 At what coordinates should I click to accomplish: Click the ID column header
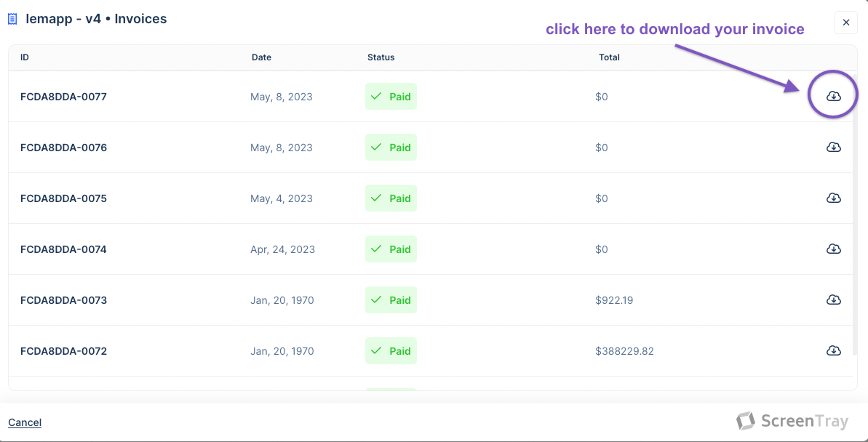click(x=25, y=57)
